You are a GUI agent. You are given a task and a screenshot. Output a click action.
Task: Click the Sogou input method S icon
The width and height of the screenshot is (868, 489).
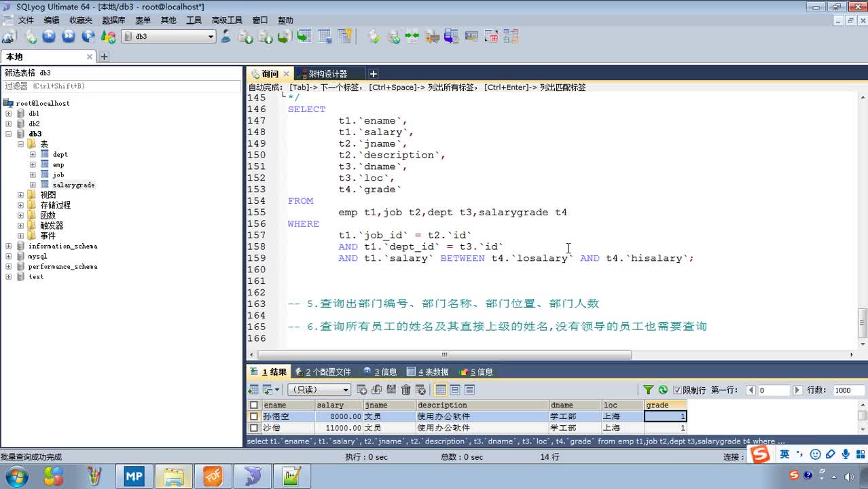tap(761, 454)
